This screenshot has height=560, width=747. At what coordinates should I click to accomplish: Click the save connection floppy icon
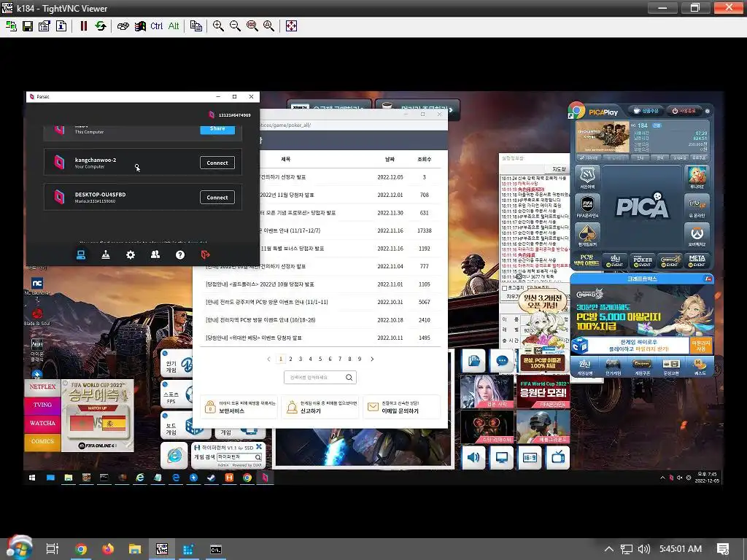(x=28, y=26)
